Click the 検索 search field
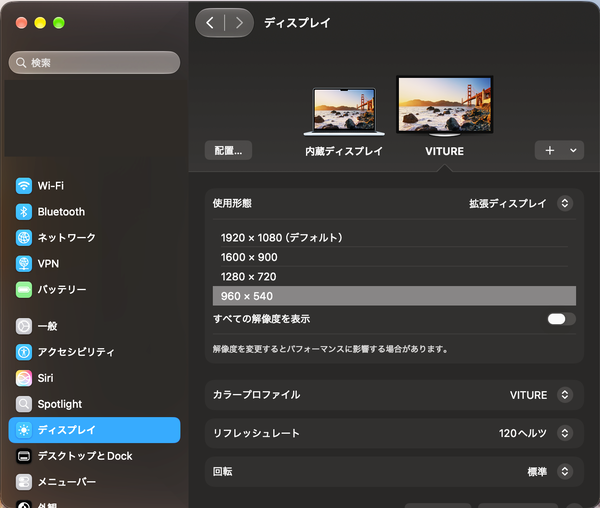 click(x=94, y=63)
